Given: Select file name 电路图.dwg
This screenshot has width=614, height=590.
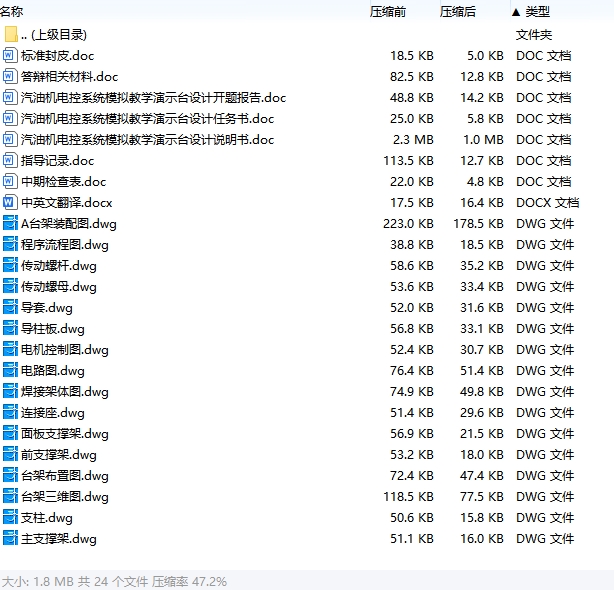Looking at the screenshot, I should (x=53, y=371).
